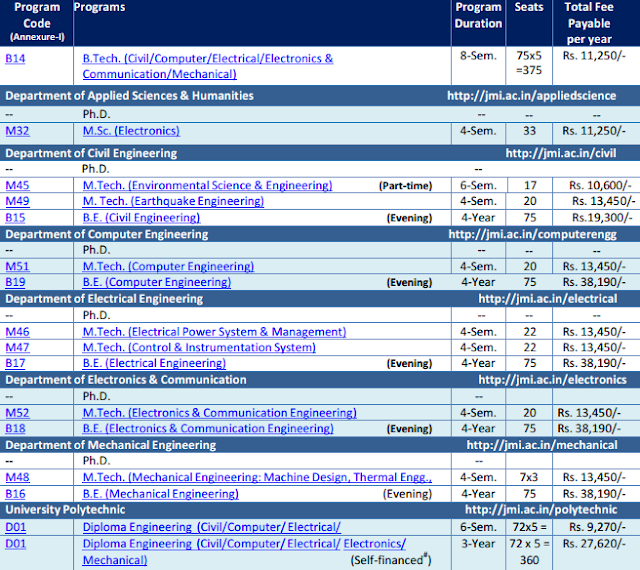
Task: Click the http://jmi.ac.in/appliedscience URL
Action: pyautogui.click(x=531, y=96)
